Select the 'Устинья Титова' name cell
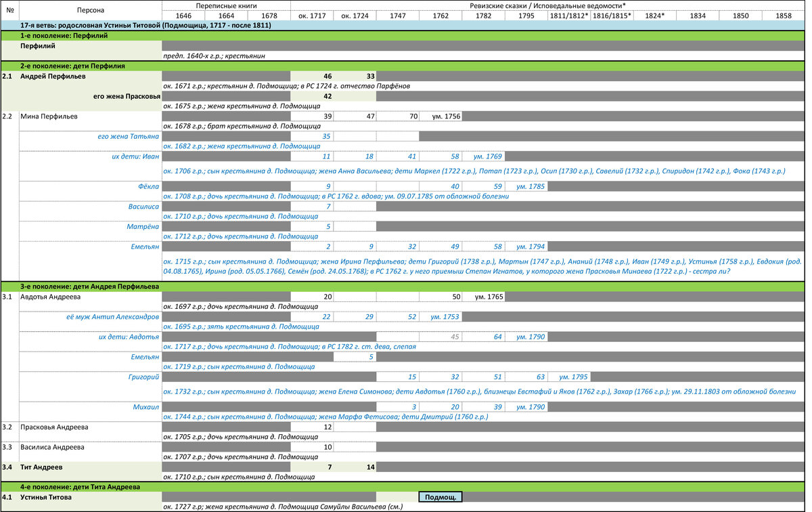 (x=90, y=497)
